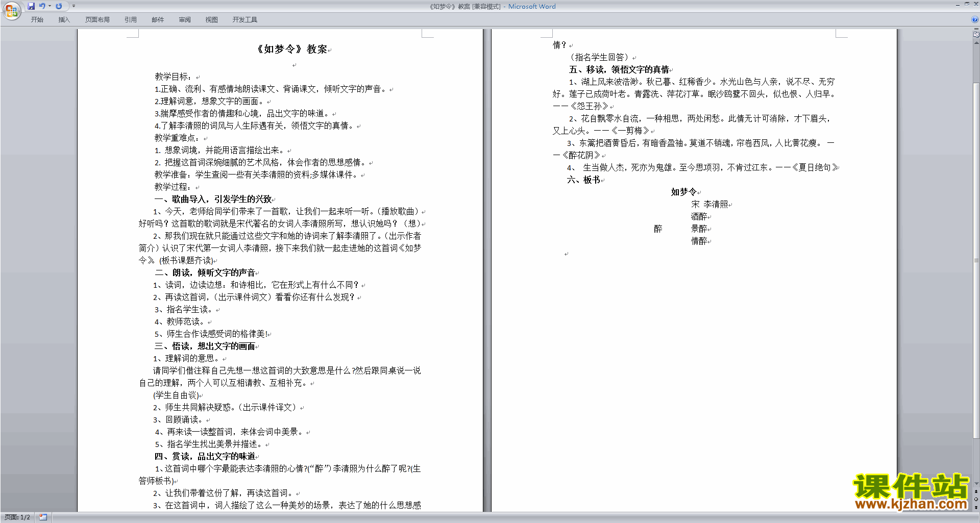Expand the undo history dropdown arrow
The height and width of the screenshot is (523, 980).
click(x=50, y=6)
